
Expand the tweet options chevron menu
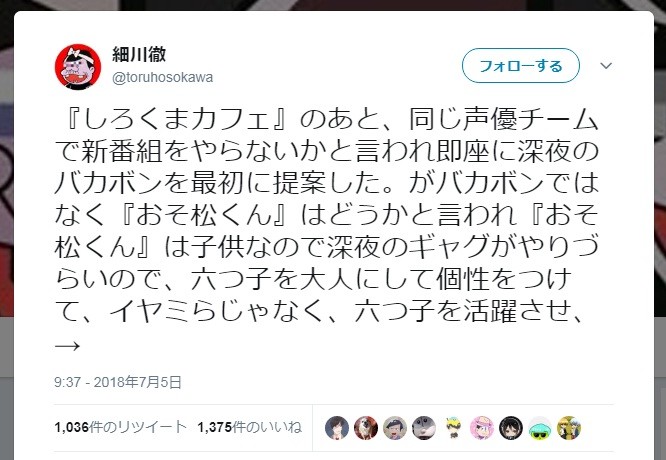tap(606, 66)
